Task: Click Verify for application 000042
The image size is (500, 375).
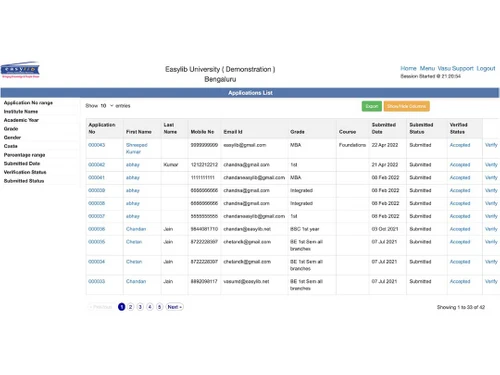Action: (491, 165)
